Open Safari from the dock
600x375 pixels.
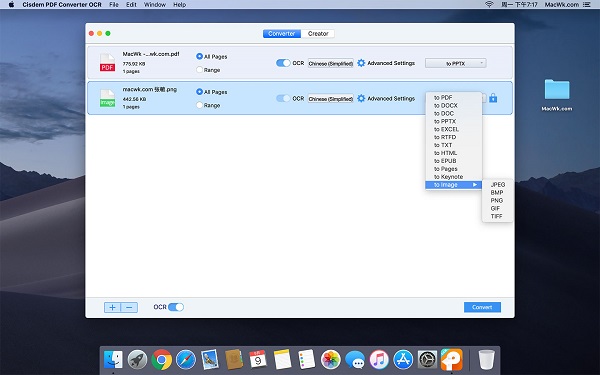click(x=186, y=360)
